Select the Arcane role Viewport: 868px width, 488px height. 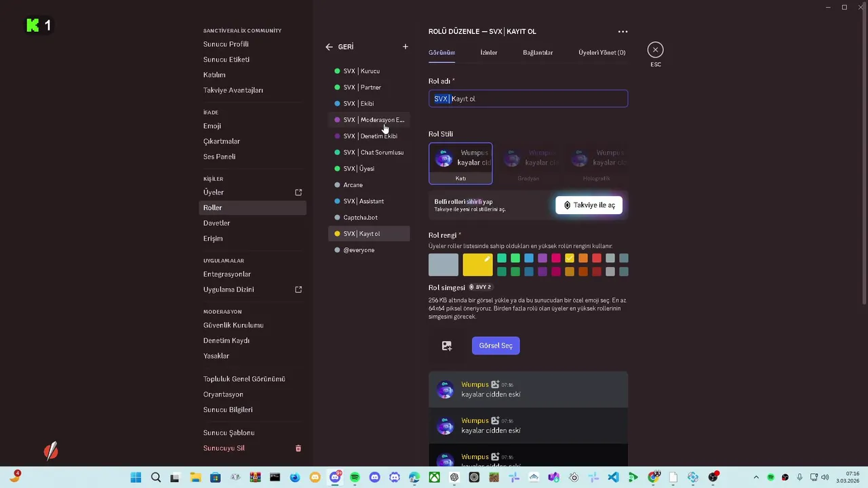[x=369, y=185]
